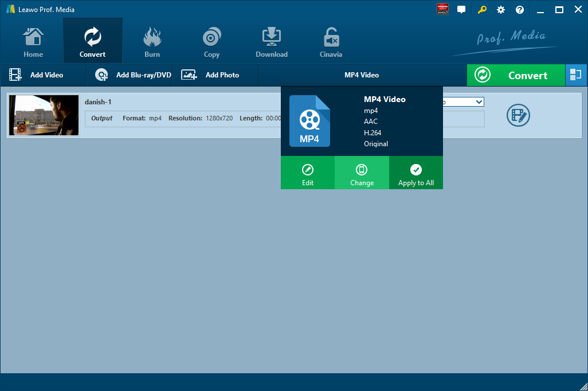The width and height of the screenshot is (588, 391).
Task: Switch to the Burn module
Action: click(152, 41)
